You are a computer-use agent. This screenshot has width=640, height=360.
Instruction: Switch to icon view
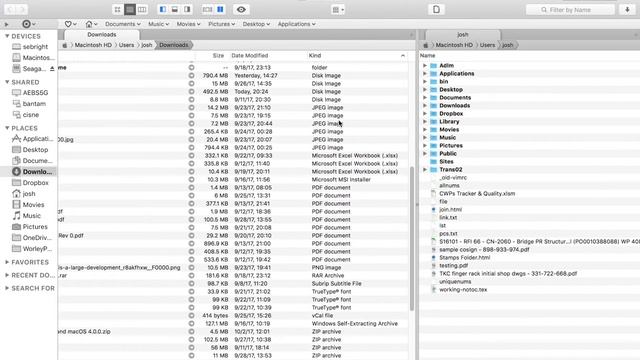click(x=118, y=9)
